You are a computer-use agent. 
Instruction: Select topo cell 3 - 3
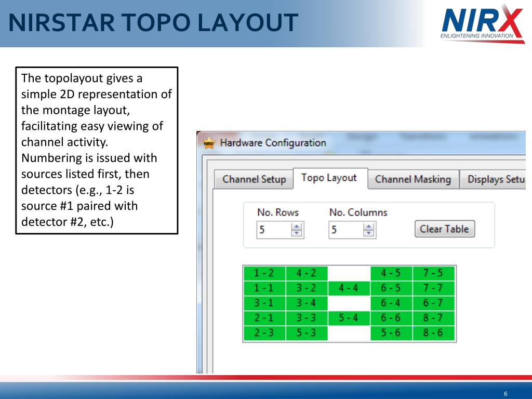[x=307, y=318]
